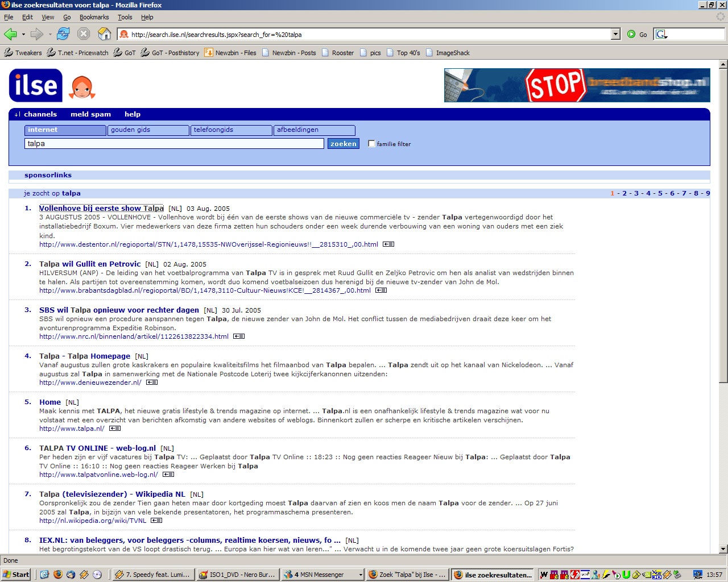
Task: Launch Internet Explorer from the Quick Launch bar
Action: tap(45, 575)
